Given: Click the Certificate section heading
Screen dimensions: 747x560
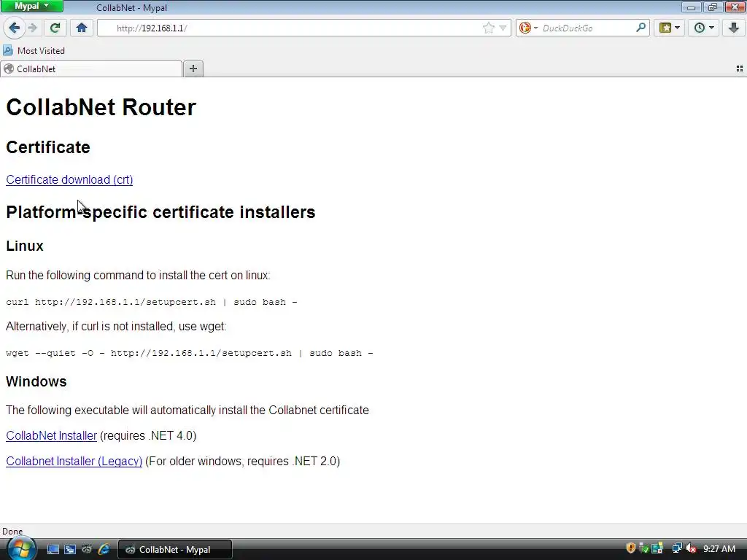Looking at the screenshot, I should tap(48, 147).
